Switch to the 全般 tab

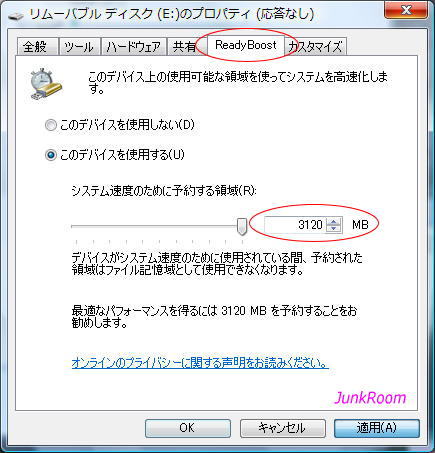click(x=37, y=47)
